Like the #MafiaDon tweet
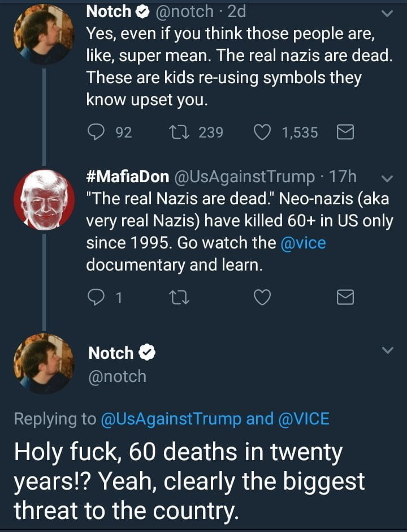Image resolution: width=407 pixels, height=532 pixels. [x=262, y=297]
